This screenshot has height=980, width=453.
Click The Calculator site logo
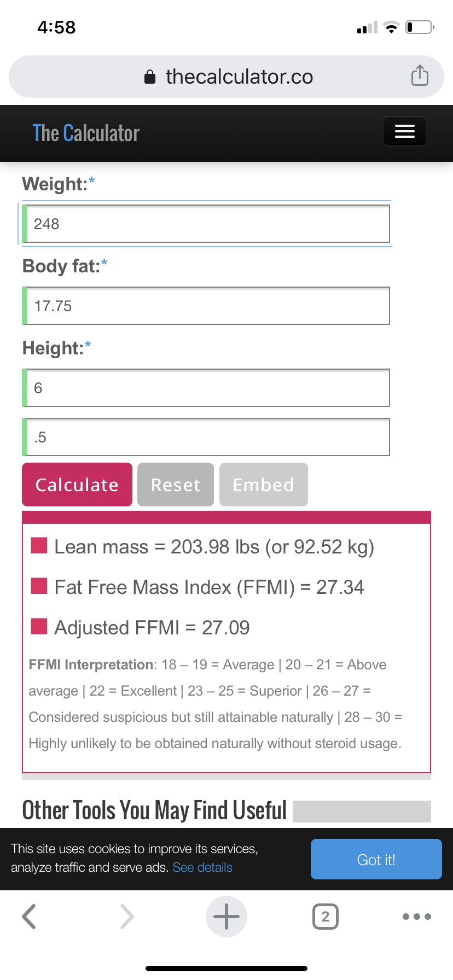pos(86,133)
